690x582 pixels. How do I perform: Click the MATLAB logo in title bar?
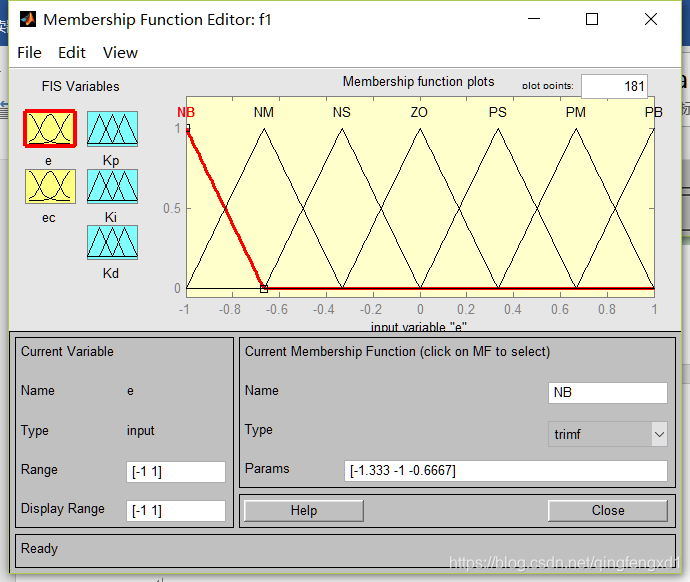coord(28,19)
